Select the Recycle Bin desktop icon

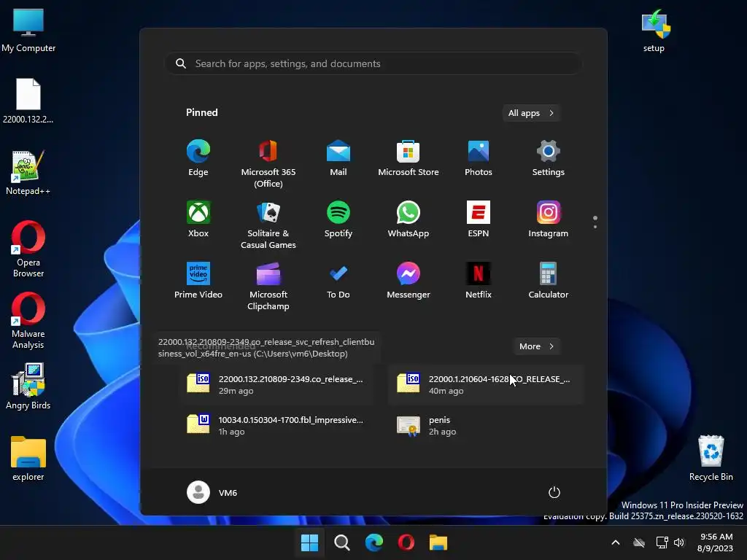point(711,458)
